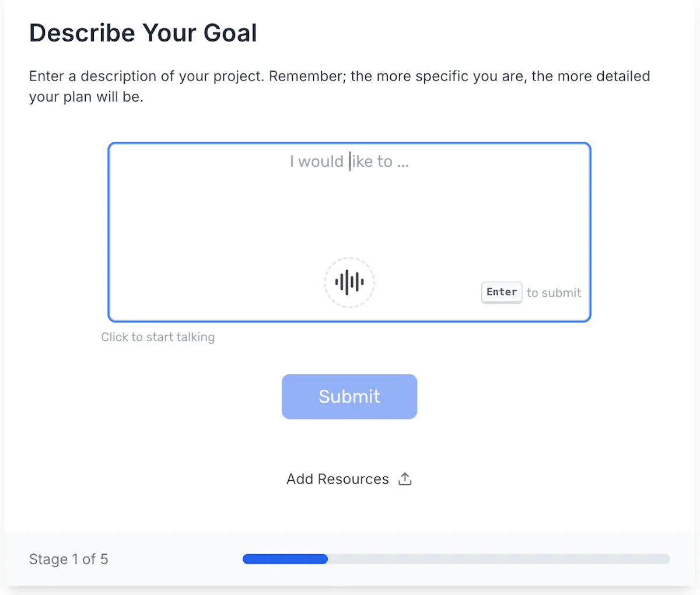The image size is (700, 595).
Task: Start voice input with the waveform icon
Action: 349,282
